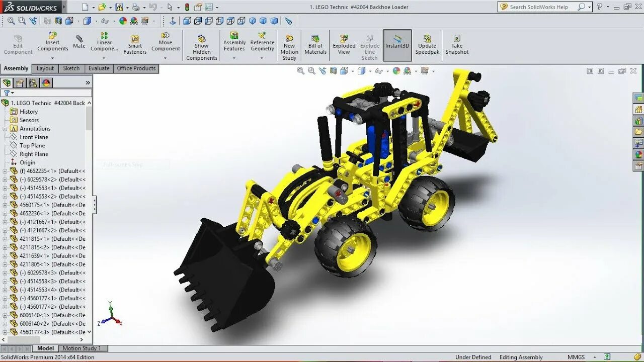
Task: Toggle Show Hidden Components
Action: pyautogui.click(x=201, y=48)
